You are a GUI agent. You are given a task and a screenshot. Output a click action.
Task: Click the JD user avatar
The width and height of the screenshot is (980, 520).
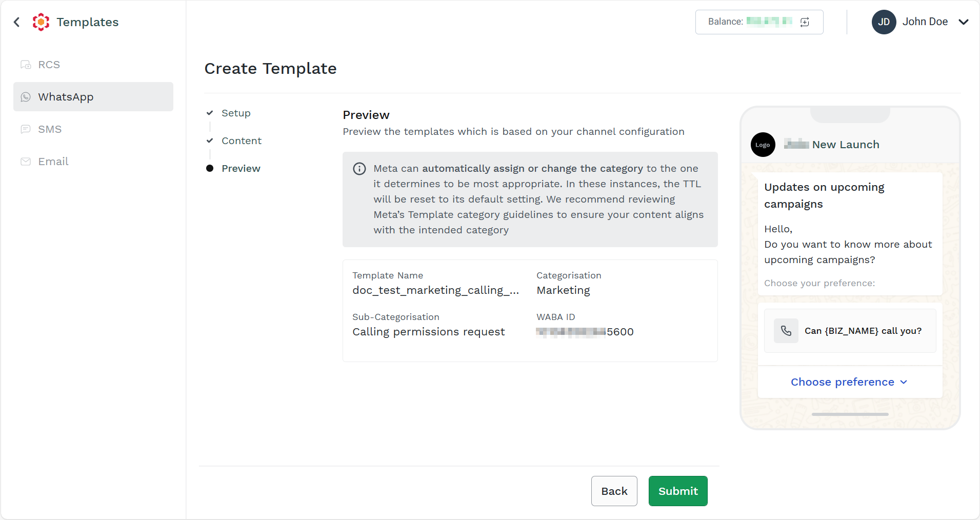pyautogui.click(x=884, y=22)
